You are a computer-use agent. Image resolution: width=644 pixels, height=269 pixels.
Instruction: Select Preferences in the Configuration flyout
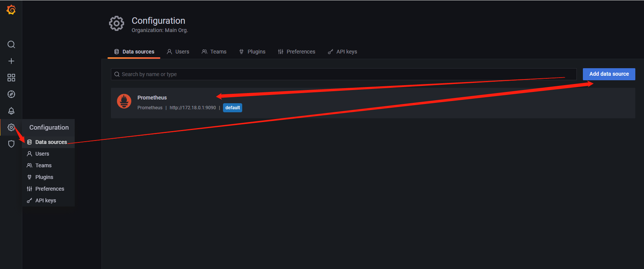49,189
